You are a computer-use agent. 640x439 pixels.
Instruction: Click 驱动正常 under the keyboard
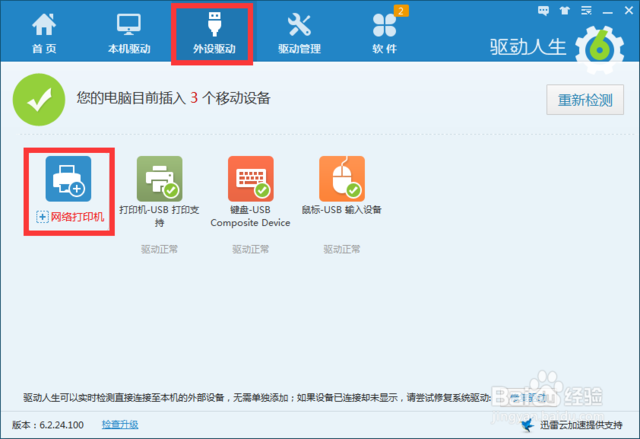(251, 249)
